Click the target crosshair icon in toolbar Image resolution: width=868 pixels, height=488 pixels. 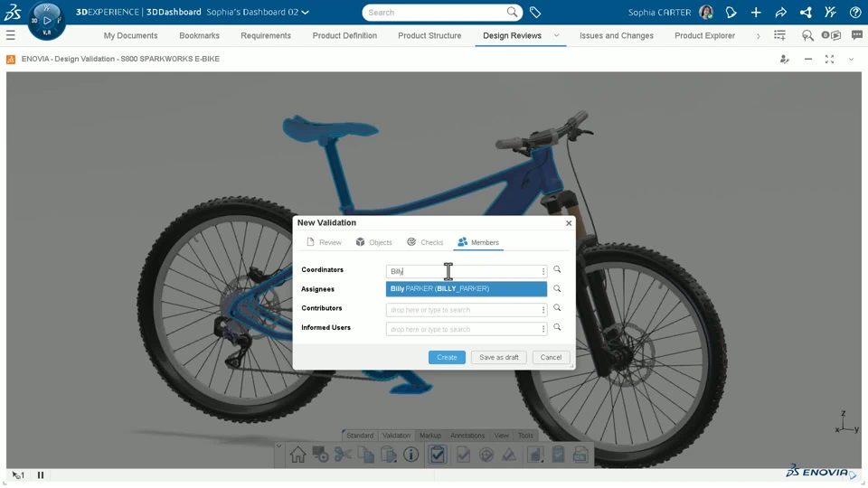486,455
